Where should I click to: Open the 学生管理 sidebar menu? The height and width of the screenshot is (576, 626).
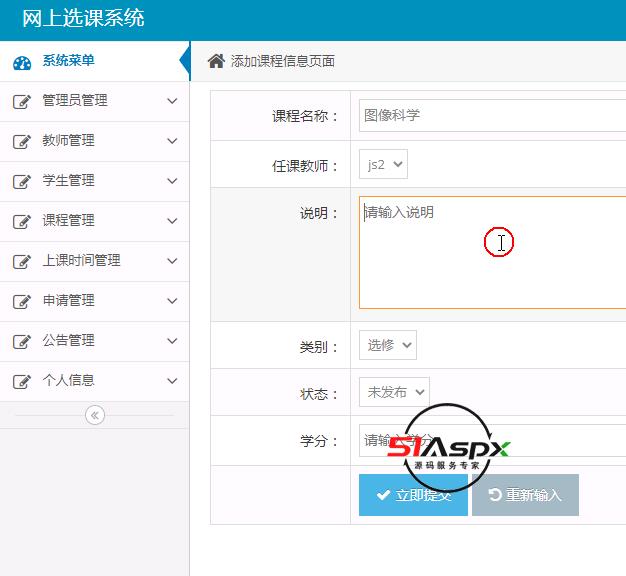[x=68, y=181]
